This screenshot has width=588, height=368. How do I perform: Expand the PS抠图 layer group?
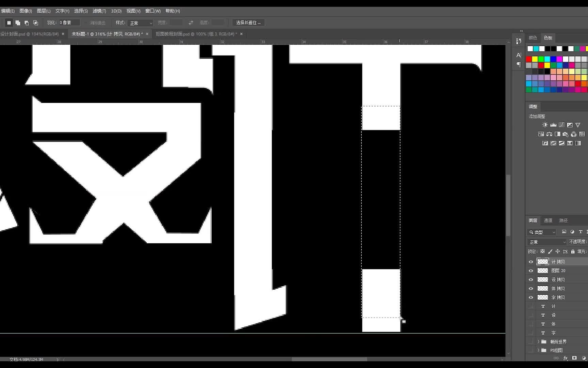(538, 350)
